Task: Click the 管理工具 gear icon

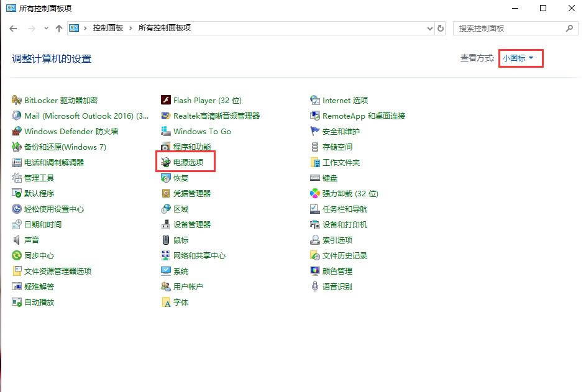Action: 16,178
